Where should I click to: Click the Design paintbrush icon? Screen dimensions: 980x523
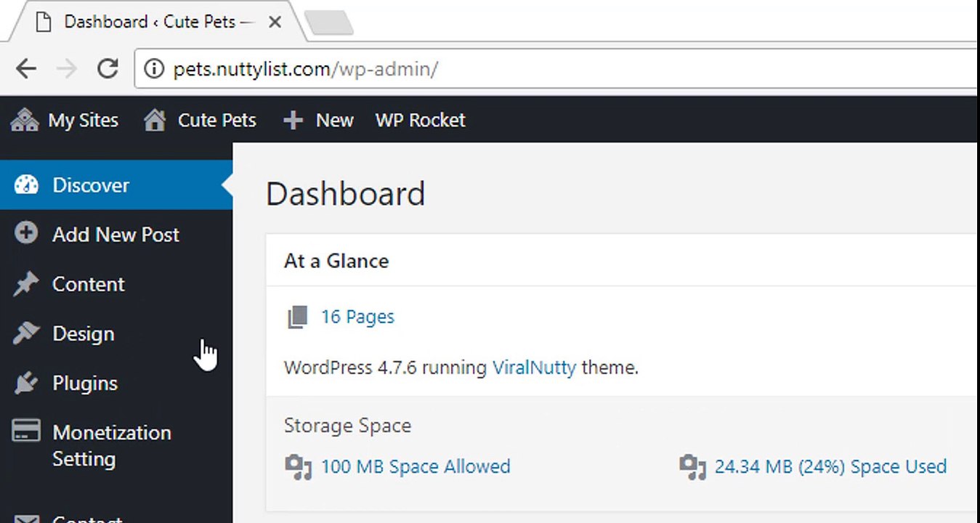[x=26, y=333]
